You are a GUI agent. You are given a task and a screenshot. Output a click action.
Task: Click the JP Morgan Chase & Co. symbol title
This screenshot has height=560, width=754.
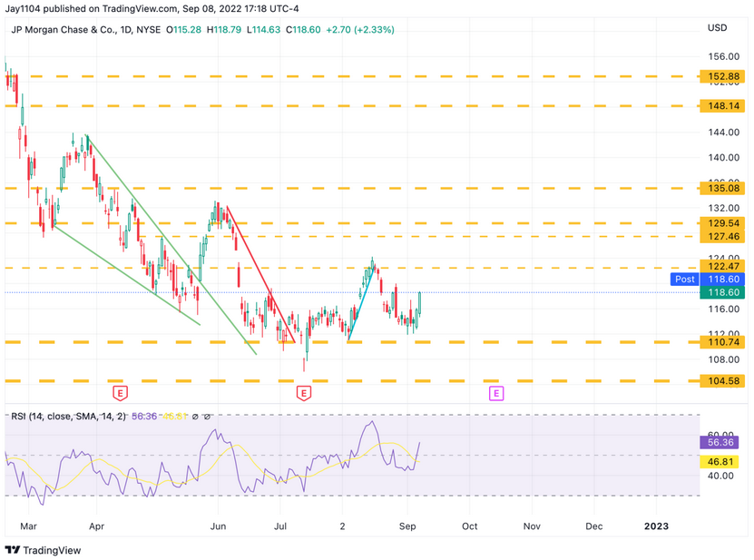64,30
